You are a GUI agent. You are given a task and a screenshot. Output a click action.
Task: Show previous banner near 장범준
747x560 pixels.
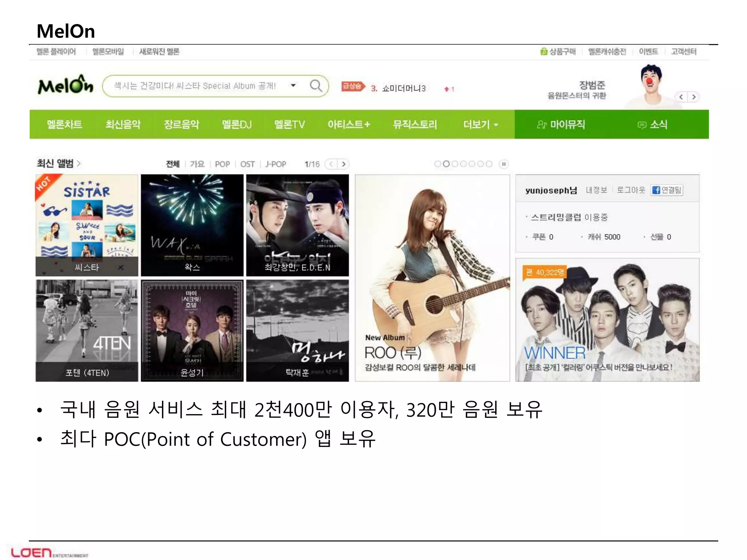coord(681,97)
